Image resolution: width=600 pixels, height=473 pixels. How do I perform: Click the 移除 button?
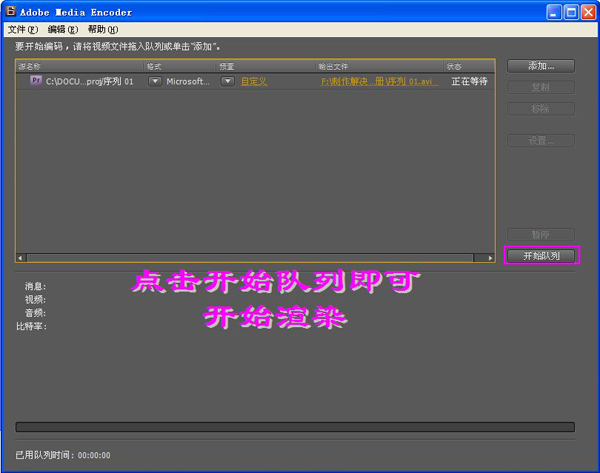pos(541,109)
